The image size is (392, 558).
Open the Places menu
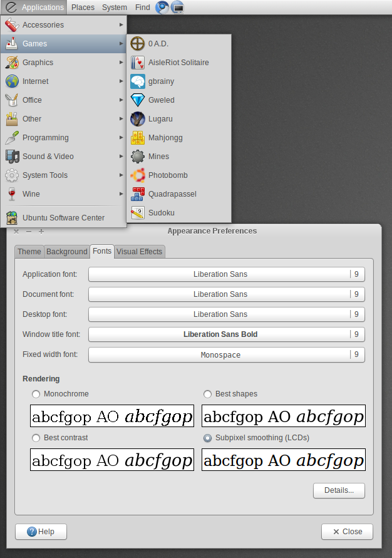[83, 8]
